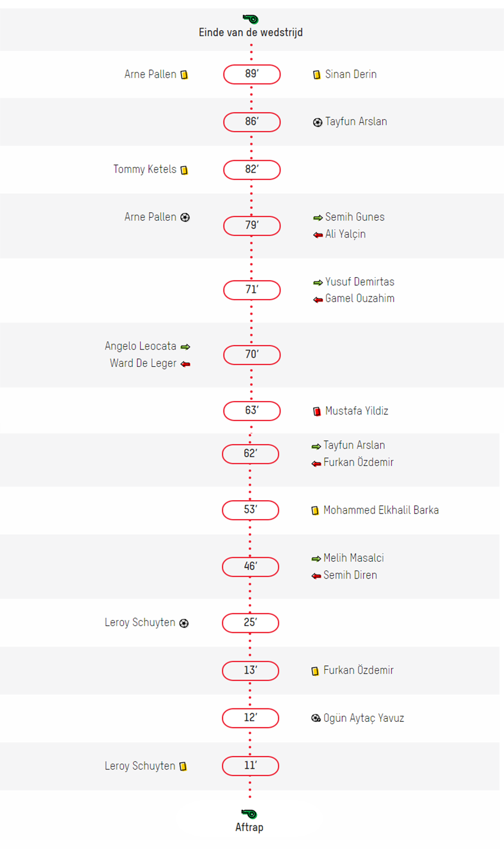Click the whistle icon above Aftrap
Viewport: 504px width, 849px height.
tap(249, 813)
